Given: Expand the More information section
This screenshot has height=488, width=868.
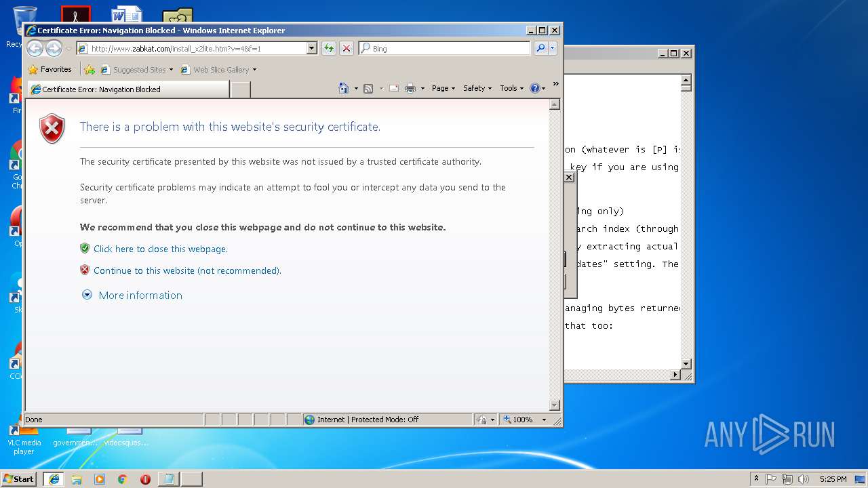Looking at the screenshot, I should point(140,295).
